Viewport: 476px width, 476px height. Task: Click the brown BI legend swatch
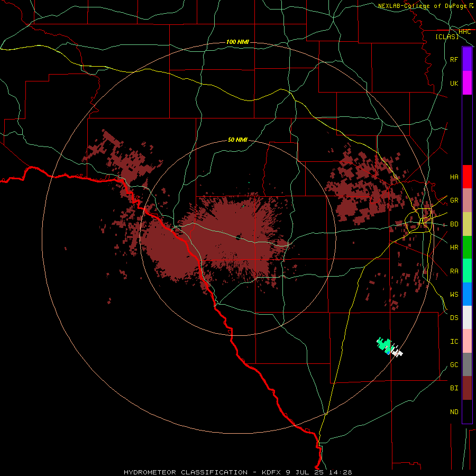click(x=467, y=388)
